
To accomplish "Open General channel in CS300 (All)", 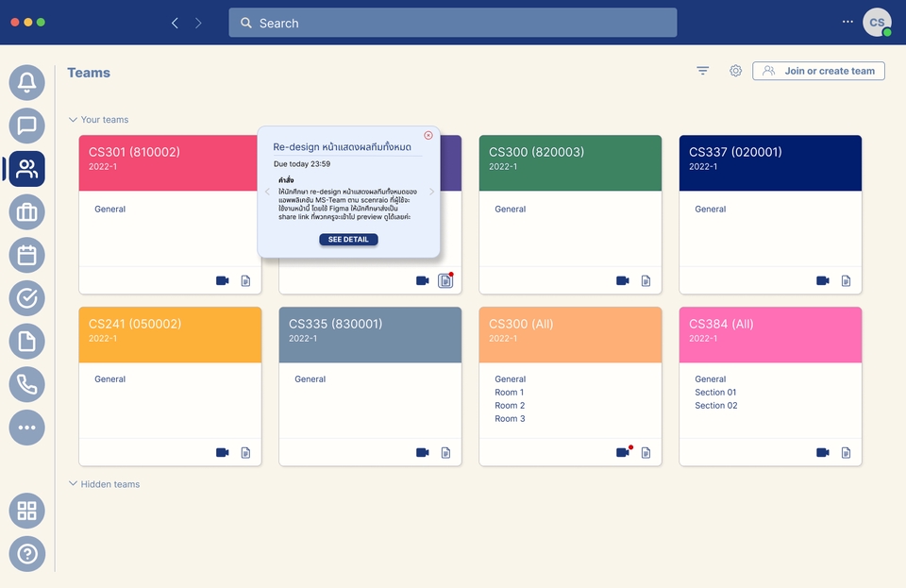I will click(511, 378).
